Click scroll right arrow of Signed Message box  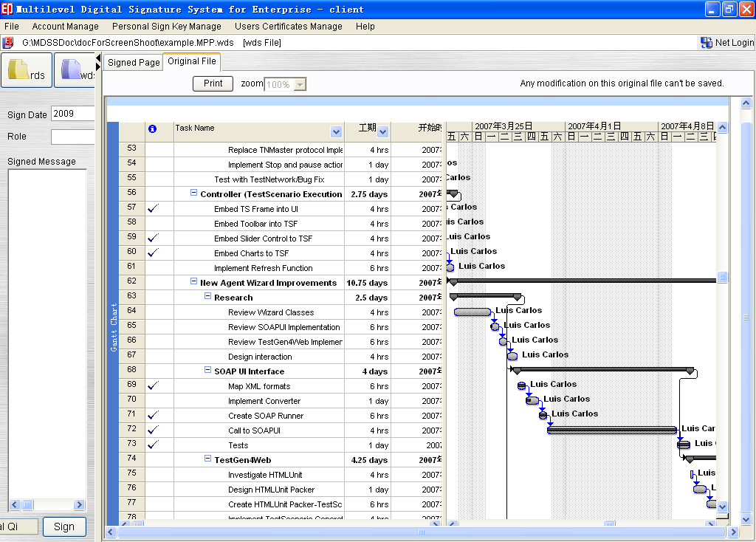79,505
